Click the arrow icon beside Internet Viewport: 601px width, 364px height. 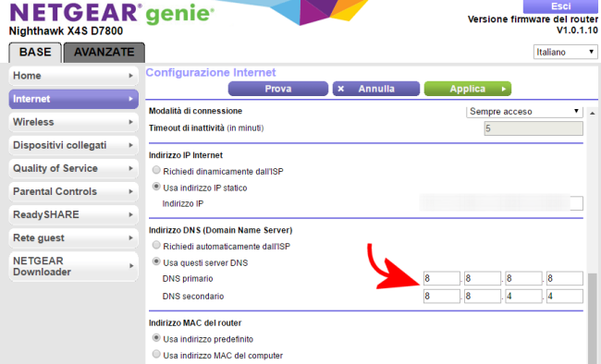[130, 99]
